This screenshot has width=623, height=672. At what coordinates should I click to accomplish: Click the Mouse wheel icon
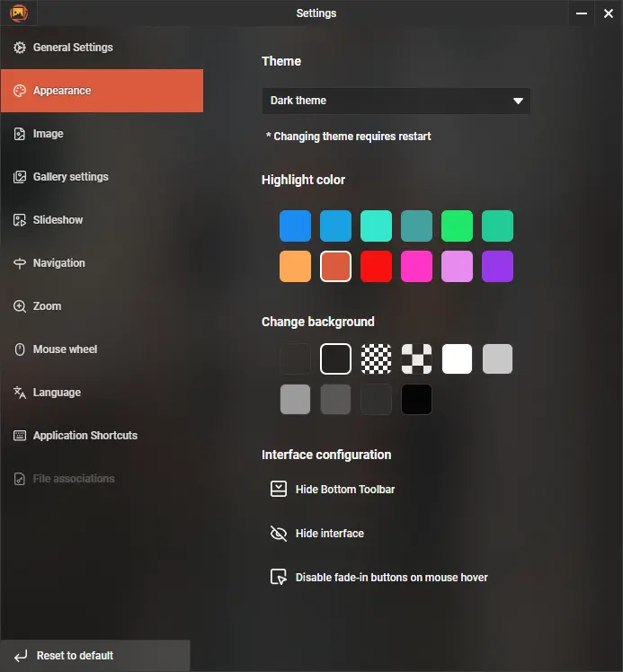tap(20, 349)
